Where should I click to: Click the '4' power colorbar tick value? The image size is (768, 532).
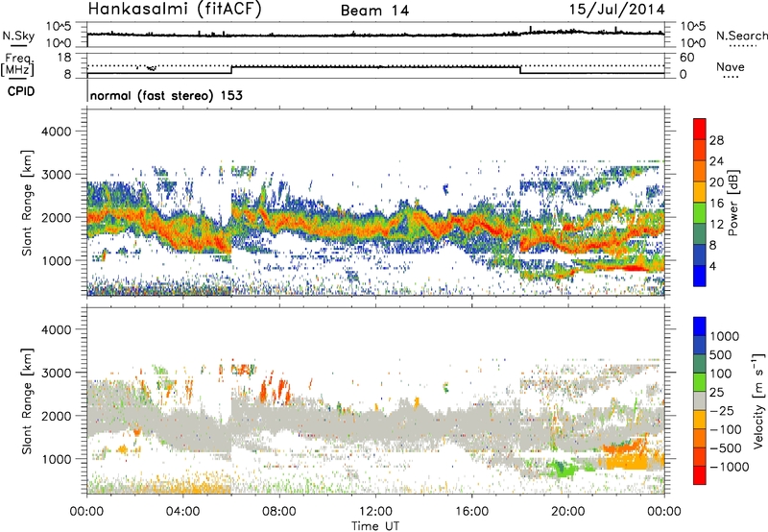tap(712, 266)
